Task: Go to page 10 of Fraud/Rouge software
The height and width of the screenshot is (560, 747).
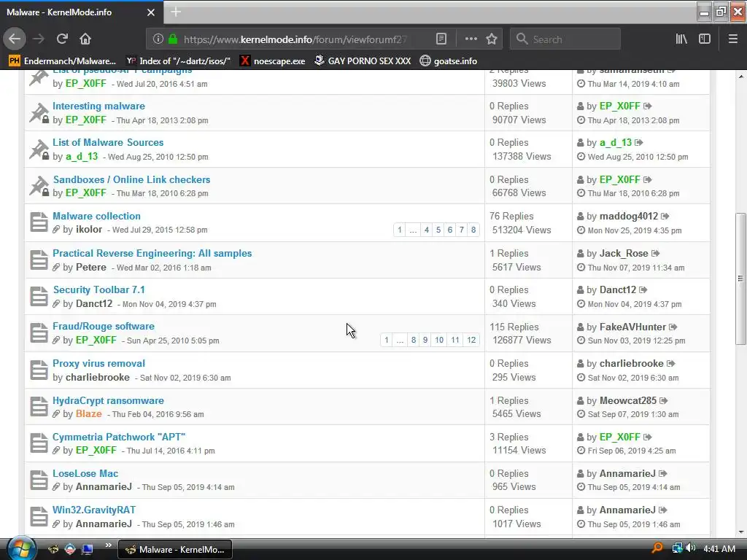Action: (x=439, y=340)
